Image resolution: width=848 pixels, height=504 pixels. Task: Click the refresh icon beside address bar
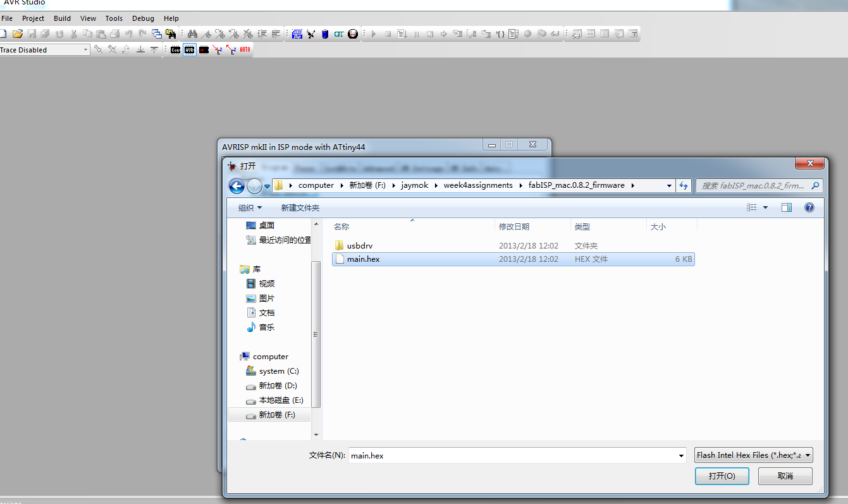[x=683, y=185]
